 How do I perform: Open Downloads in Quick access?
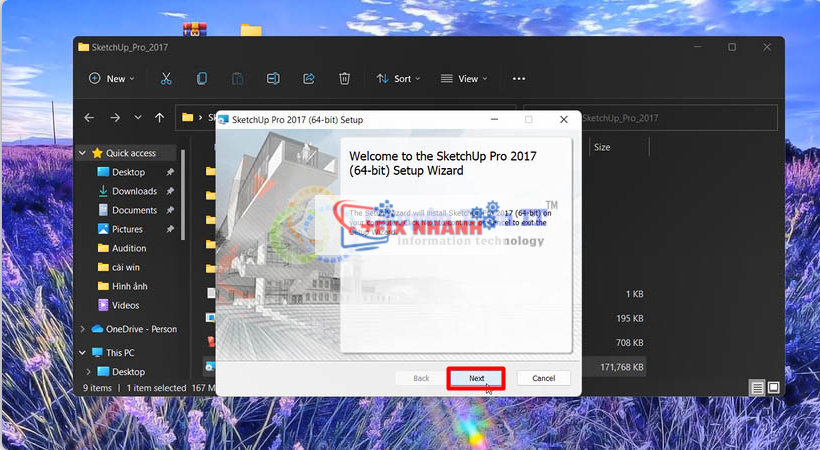pos(134,191)
